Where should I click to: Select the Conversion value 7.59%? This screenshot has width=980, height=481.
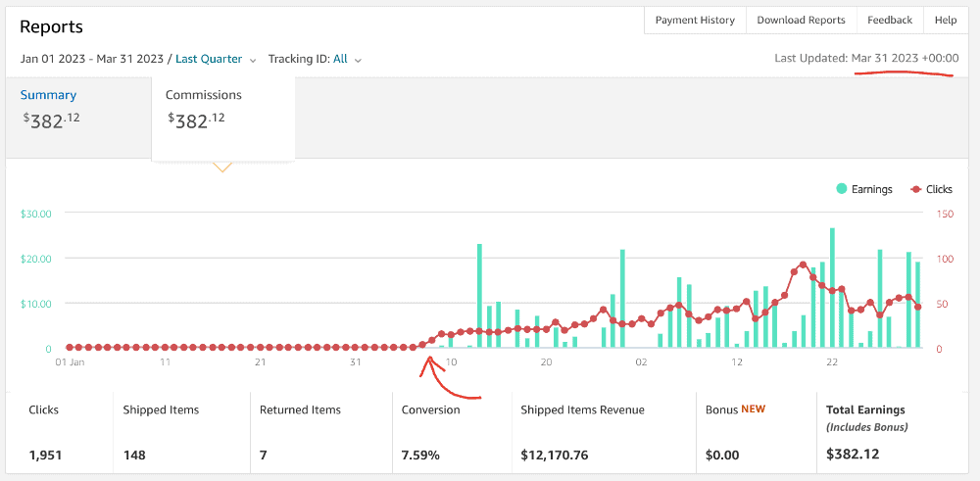coord(420,455)
